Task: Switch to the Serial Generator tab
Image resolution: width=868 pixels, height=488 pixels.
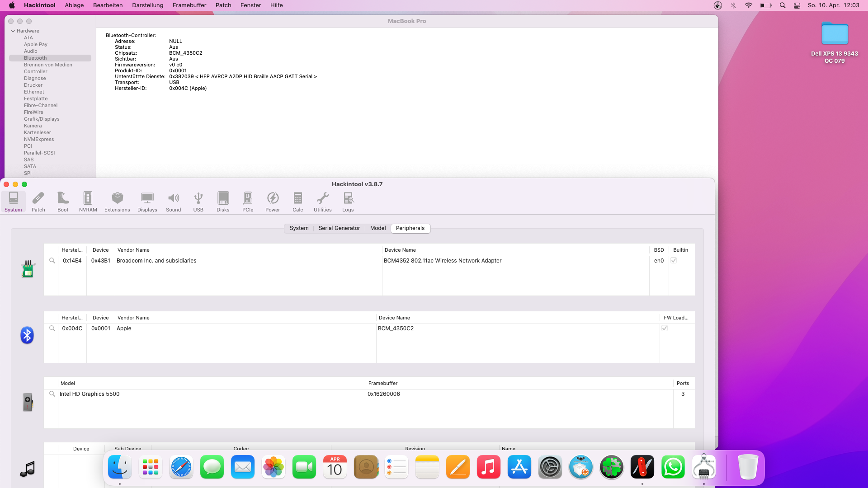Action: click(x=339, y=228)
